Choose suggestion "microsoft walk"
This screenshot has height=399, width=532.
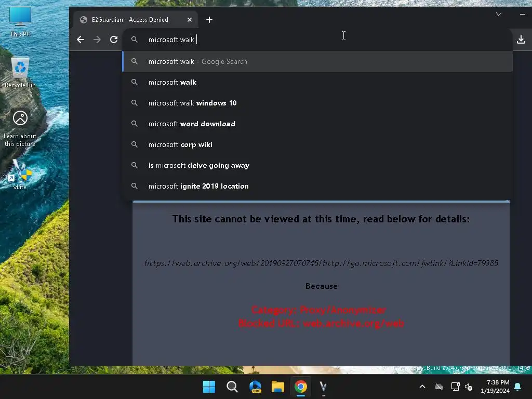pos(317,82)
